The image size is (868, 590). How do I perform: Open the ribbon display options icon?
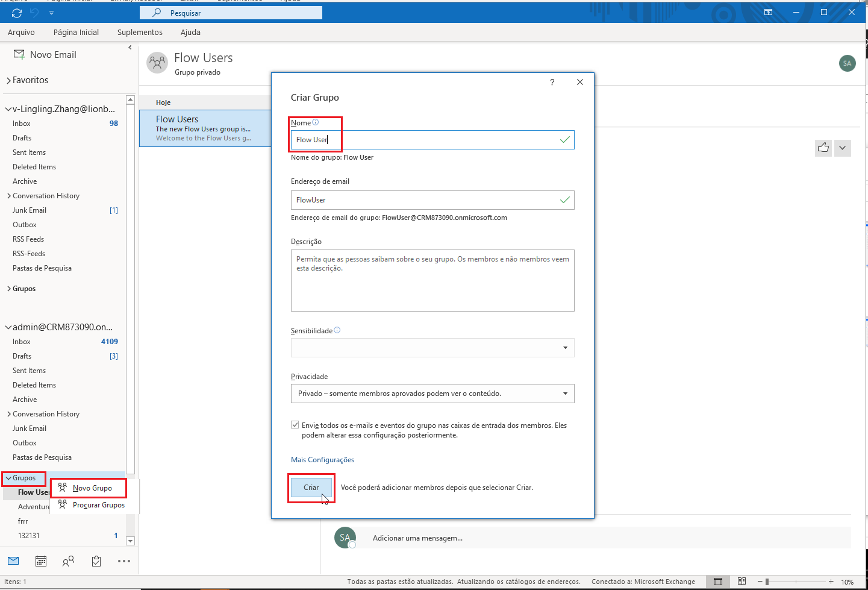pos(768,12)
